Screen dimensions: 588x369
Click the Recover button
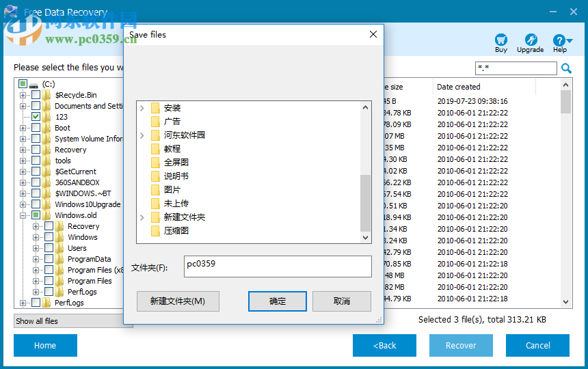tap(461, 345)
